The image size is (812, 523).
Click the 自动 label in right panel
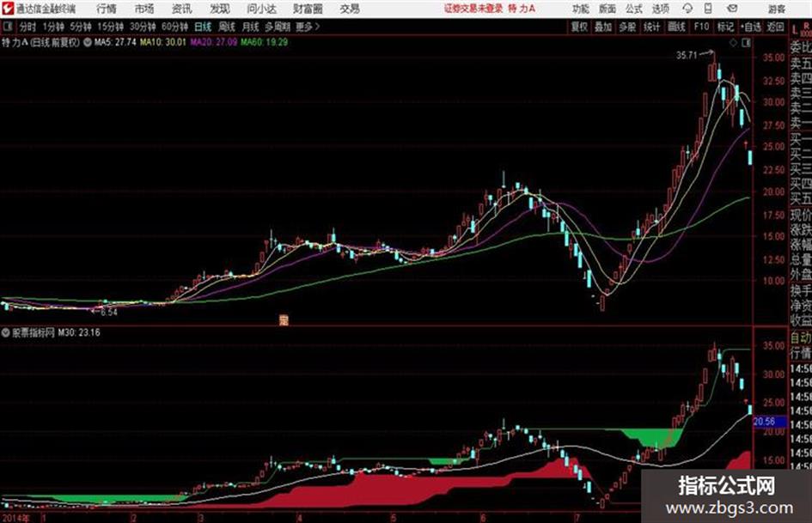[801, 338]
